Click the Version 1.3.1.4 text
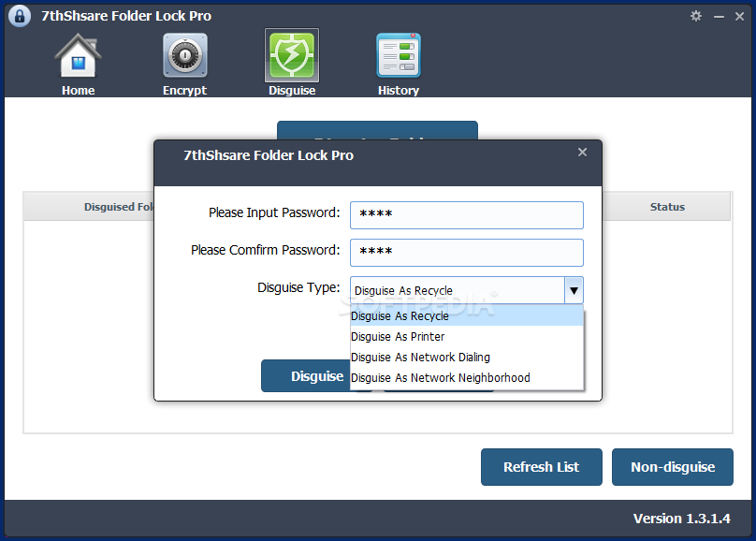The image size is (756, 541). tap(682, 519)
